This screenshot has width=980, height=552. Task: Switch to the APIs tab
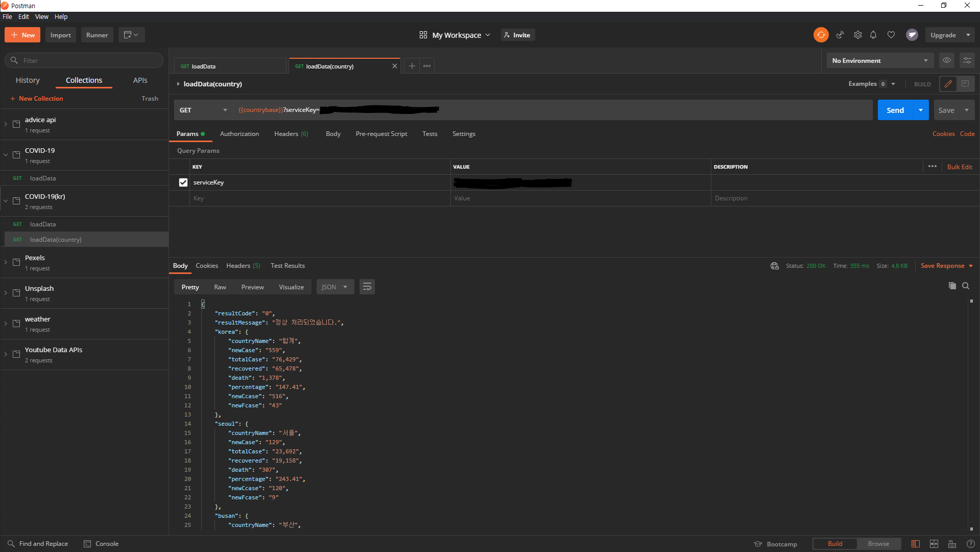[x=140, y=80]
